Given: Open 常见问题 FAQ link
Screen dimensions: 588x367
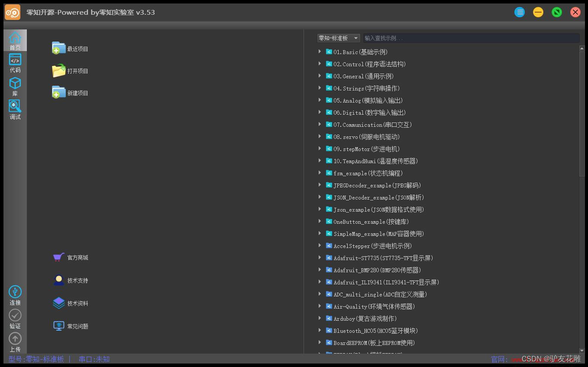Looking at the screenshot, I should (x=78, y=326).
